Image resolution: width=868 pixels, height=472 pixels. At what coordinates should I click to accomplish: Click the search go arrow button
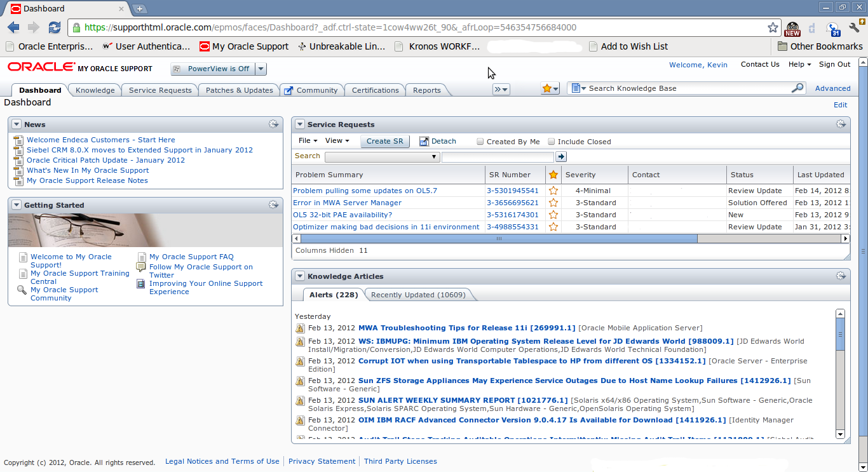point(560,156)
